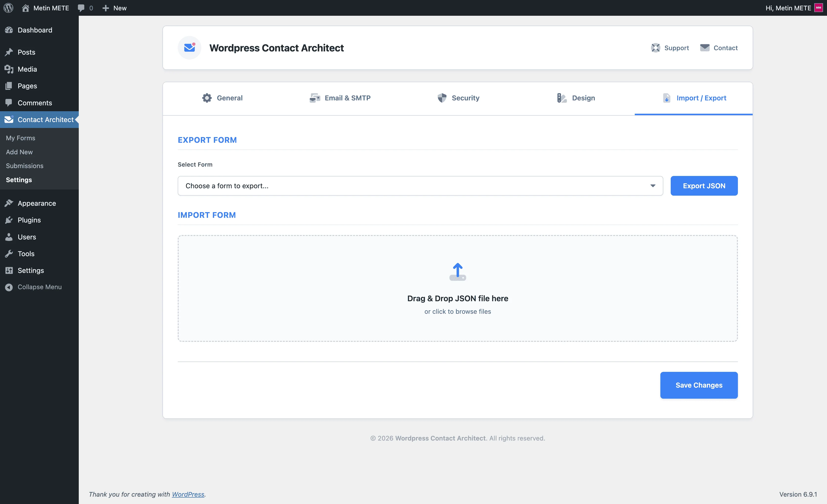The image size is (827, 504).
Task: Click the user avatar in admin bar
Action: [x=818, y=8]
